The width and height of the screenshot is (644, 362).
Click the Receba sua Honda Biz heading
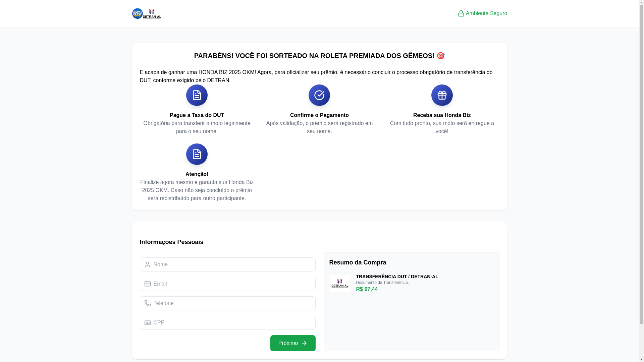[x=442, y=115]
